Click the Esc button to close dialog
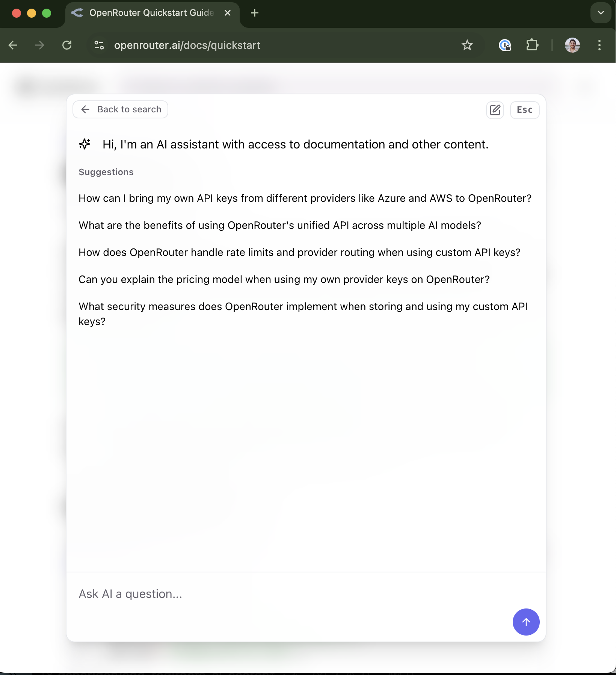Viewport: 616px width, 675px height. coord(525,110)
